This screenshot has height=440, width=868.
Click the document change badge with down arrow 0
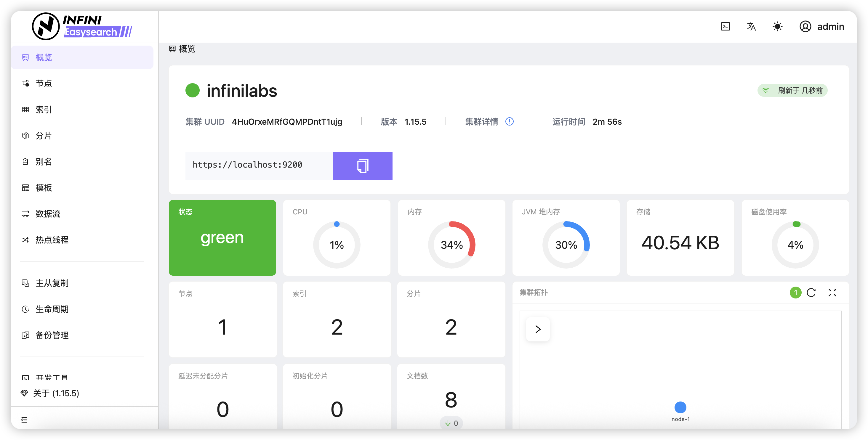[x=451, y=423]
